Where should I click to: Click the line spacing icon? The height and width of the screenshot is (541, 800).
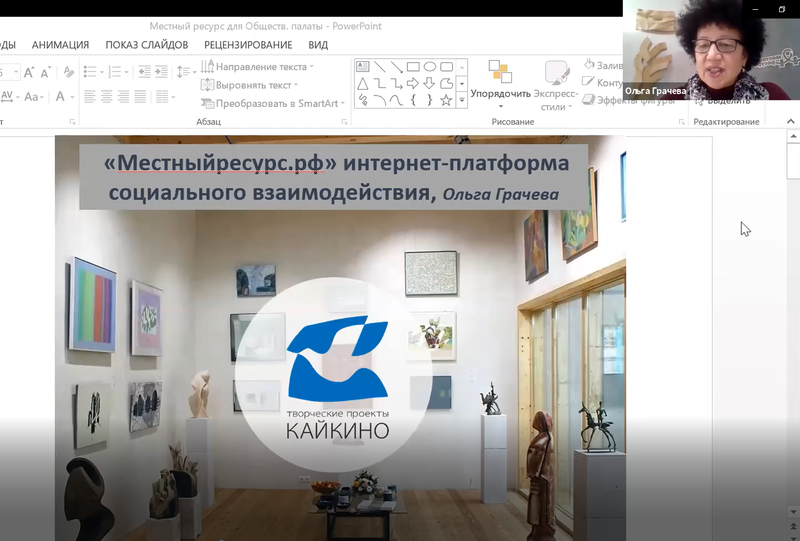pos(183,72)
